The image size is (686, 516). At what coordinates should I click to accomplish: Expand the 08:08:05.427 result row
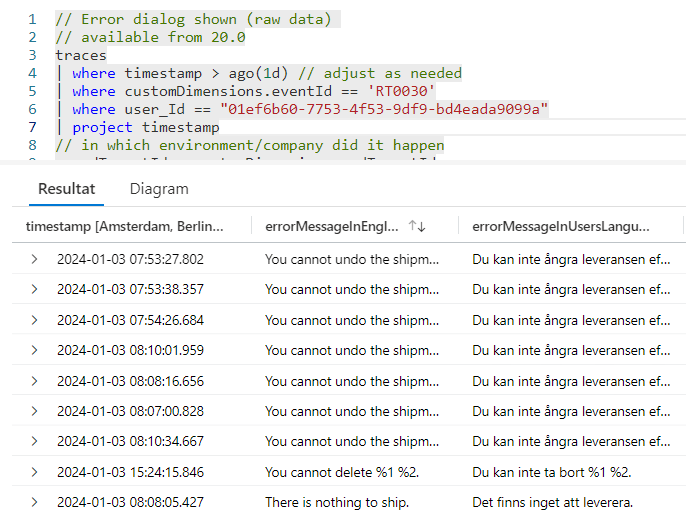tap(35, 502)
